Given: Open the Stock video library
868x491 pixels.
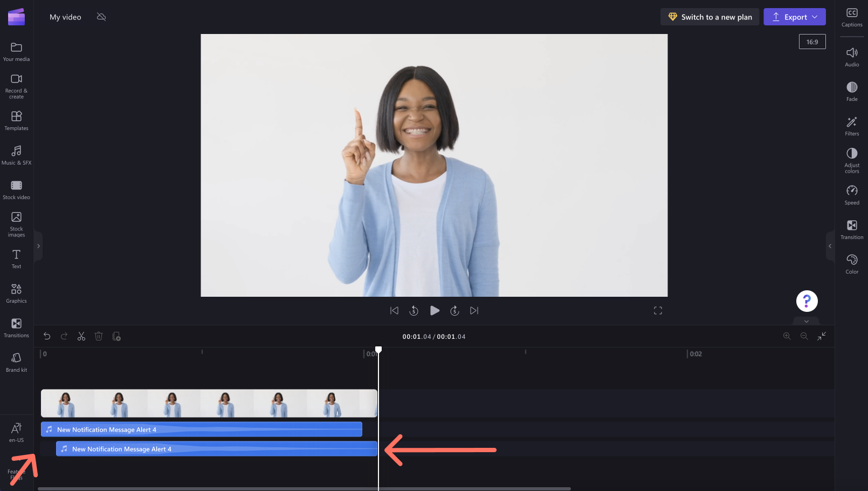Looking at the screenshot, I should [16, 190].
